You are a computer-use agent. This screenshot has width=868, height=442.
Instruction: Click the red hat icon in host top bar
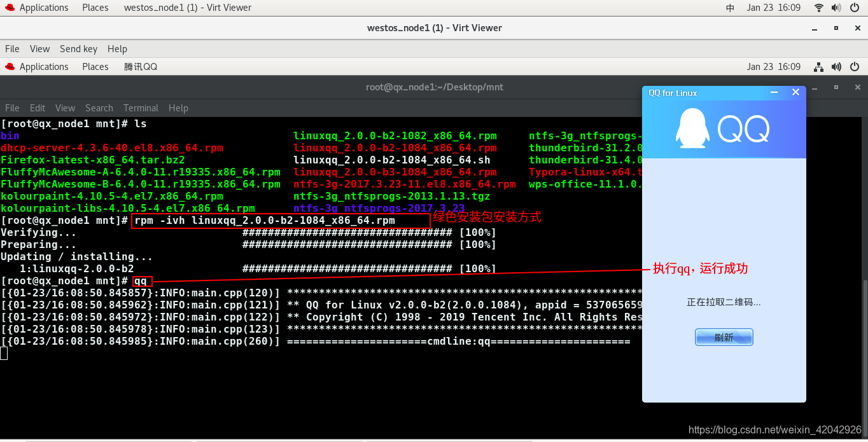[x=10, y=8]
